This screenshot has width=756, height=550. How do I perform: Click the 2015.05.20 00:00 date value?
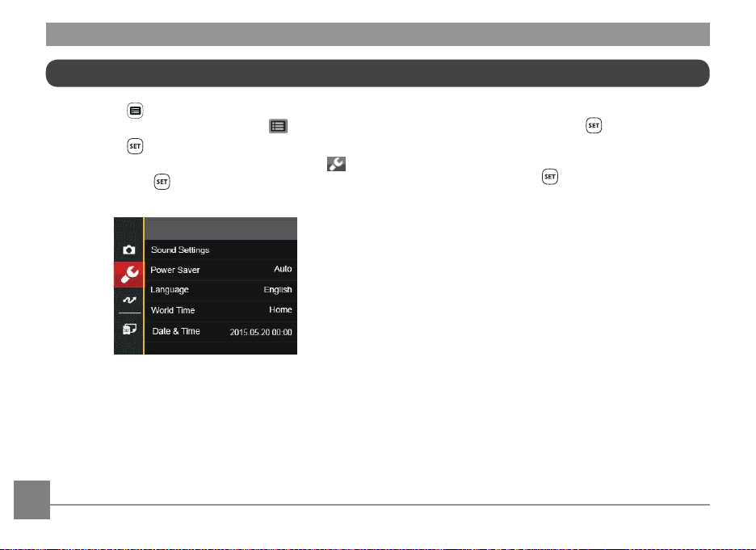coord(260,332)
